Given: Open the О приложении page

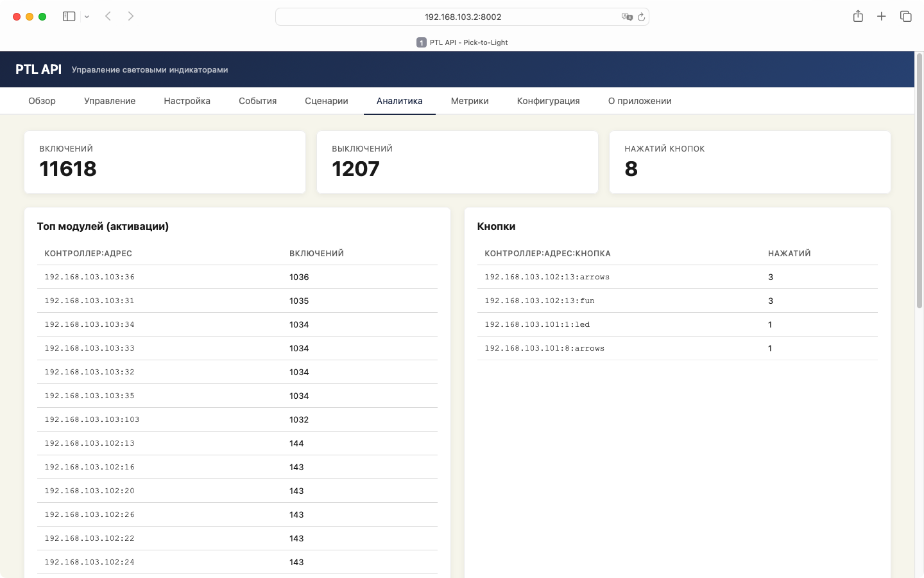Looking at the screenshot, I should pos(640,101).
